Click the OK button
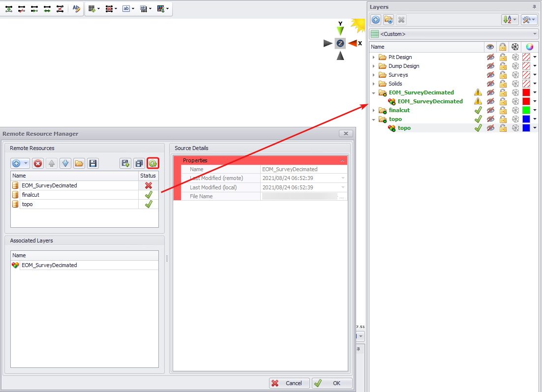 click(332, 383)
